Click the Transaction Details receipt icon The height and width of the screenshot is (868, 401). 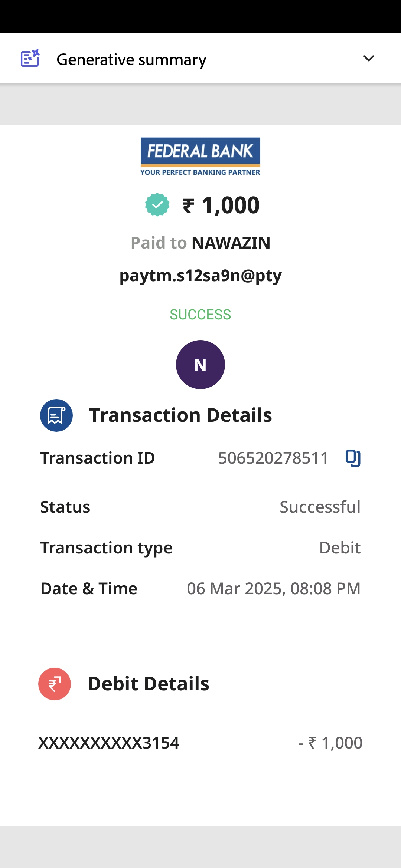coord(56,415)
